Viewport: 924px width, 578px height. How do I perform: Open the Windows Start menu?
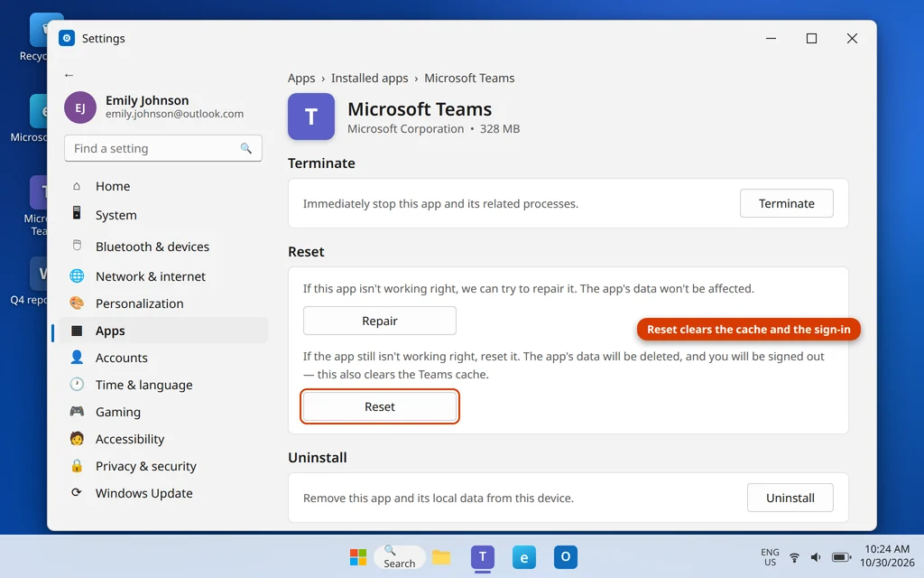357,556
